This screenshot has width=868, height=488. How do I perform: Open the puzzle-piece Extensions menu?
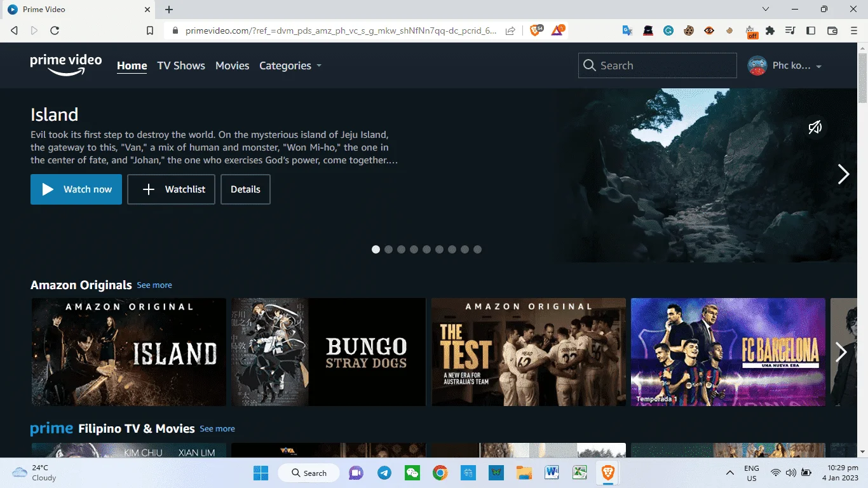pos(770,30)
